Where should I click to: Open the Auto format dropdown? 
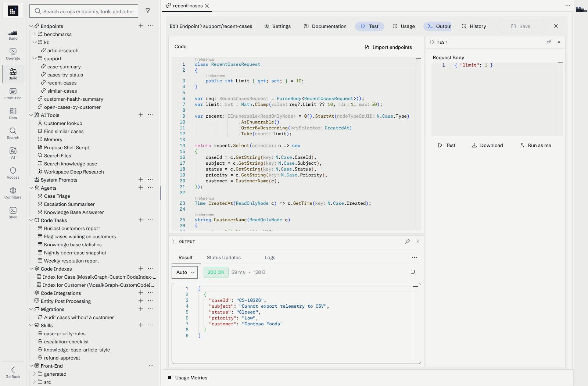pos(185,272)
